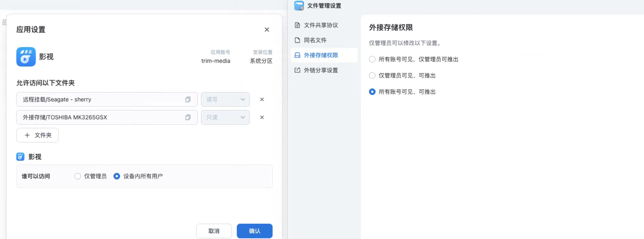Click the folder picker icon for Seagate - sherry

pos(188,100)
